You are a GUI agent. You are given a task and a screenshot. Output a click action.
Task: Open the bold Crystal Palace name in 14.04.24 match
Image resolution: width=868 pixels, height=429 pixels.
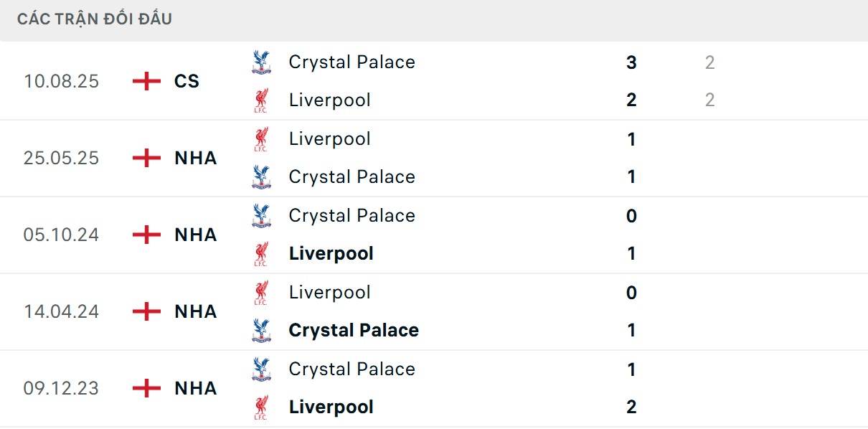click(x=353, y=331)
